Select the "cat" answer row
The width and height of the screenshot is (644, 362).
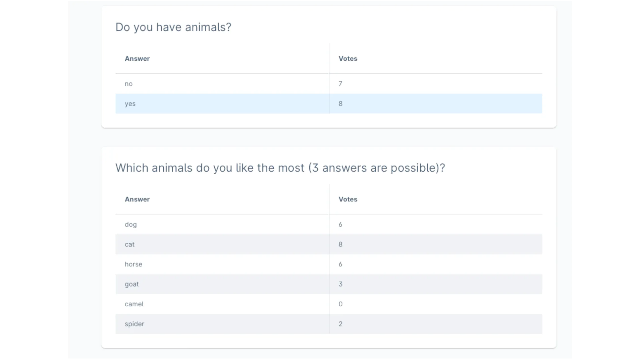[221, 244]
